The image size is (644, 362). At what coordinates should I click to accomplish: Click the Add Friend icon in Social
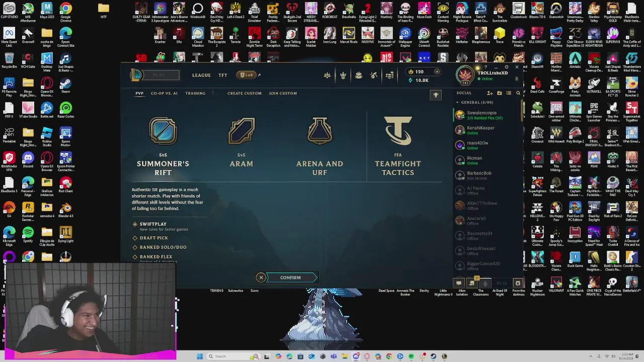coord(490,93)
